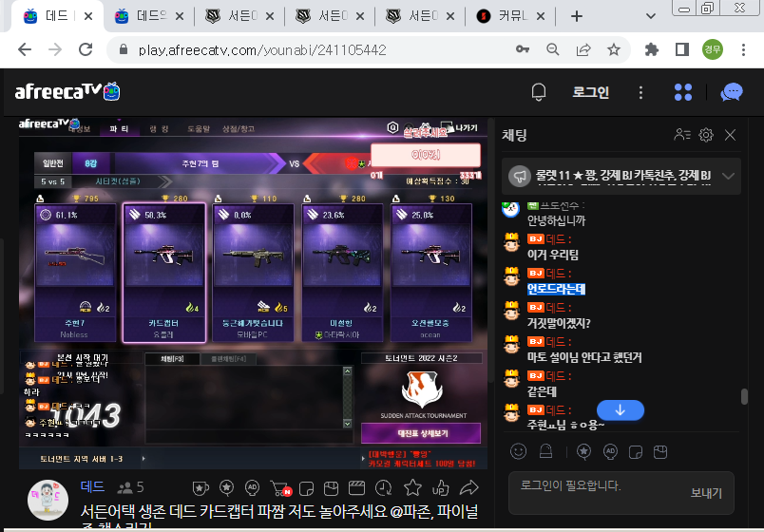
Task: Click the share arrow icon below video
Action: 468,487
